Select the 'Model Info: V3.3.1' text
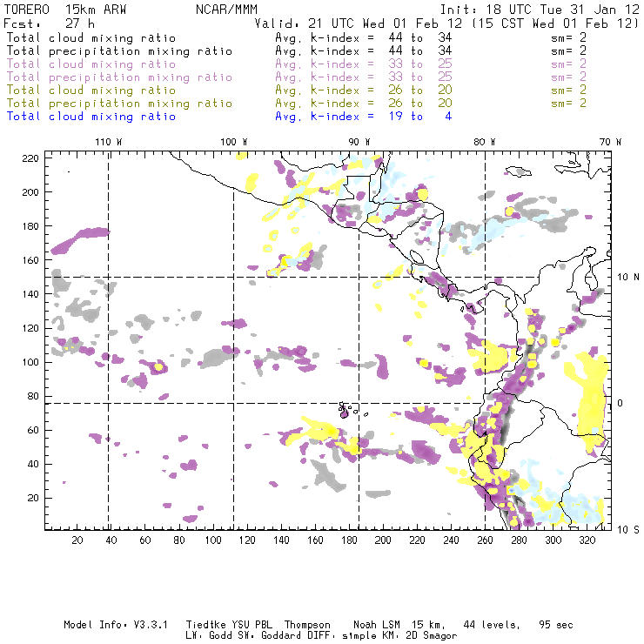Screen dimensions: 644x644 point(116,625)
